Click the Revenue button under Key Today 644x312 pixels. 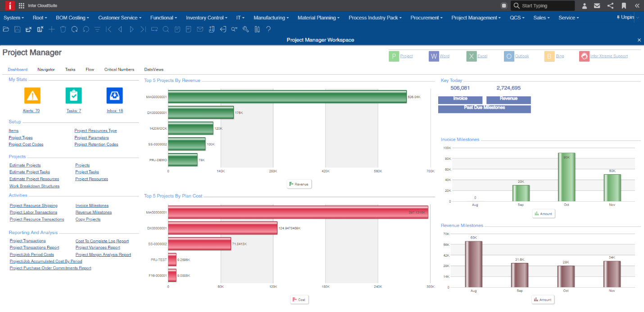tap(508, 100)
